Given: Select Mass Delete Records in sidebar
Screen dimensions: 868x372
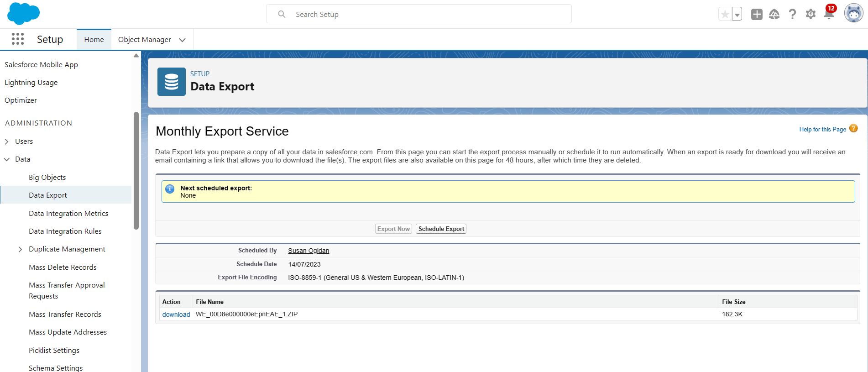Looking at the screenshot, I should (63, 267).
